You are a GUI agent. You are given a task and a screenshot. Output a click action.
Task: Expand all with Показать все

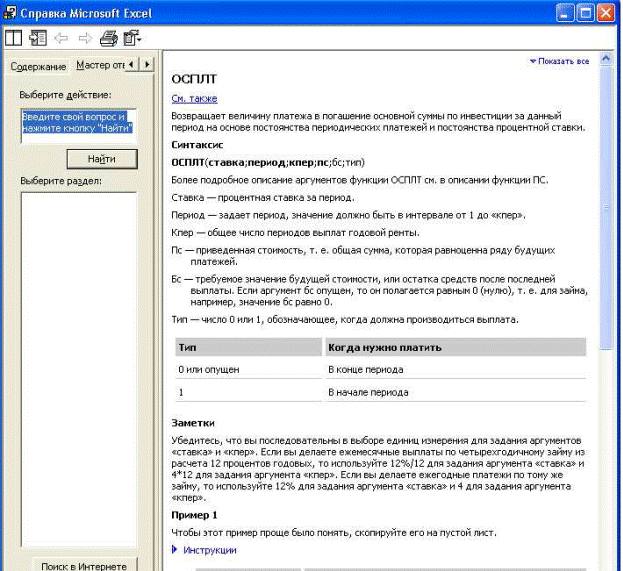tap(559, 61)
